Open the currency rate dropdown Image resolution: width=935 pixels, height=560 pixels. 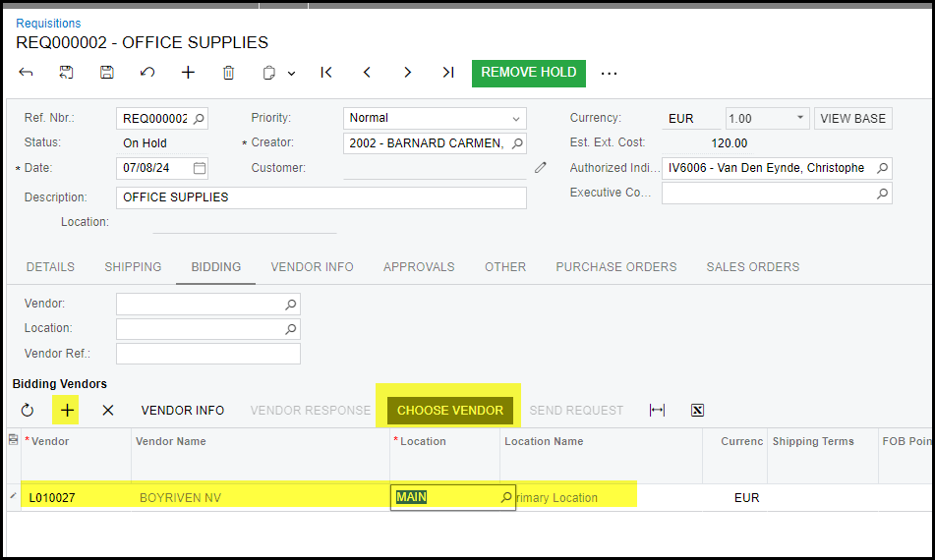pos(800,118)
